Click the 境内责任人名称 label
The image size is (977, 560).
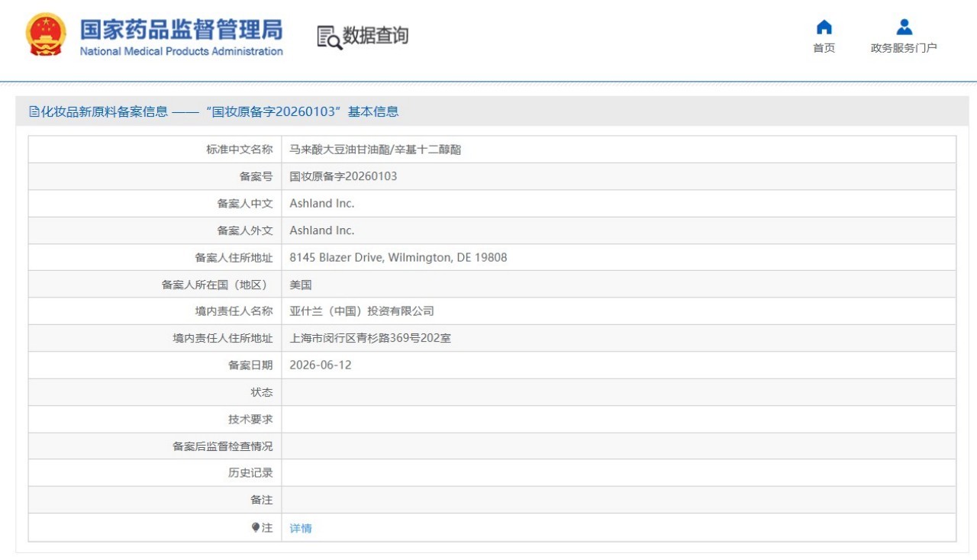click(234, 311)
